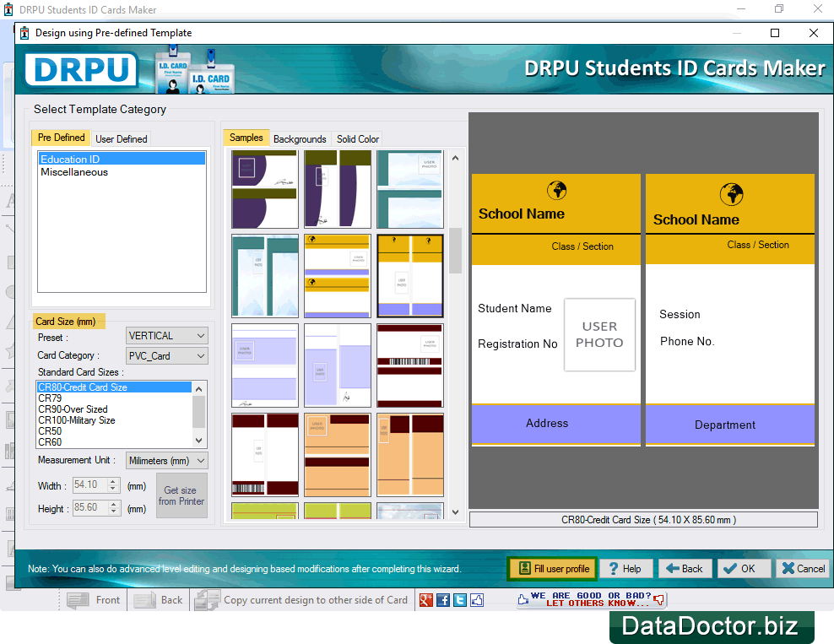Viewport: 834px width, 644px height.
Task: Choose the purple curved vertical template
Action: pos(337,189)
